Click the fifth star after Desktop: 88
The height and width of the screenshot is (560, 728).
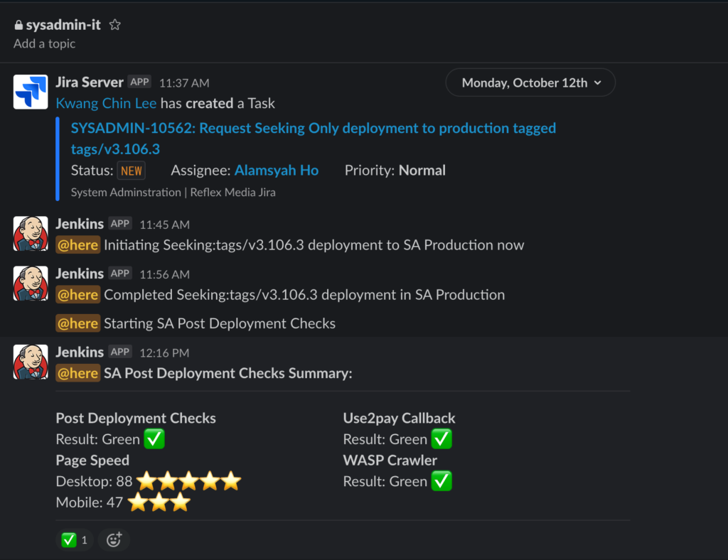coord(231,480)
